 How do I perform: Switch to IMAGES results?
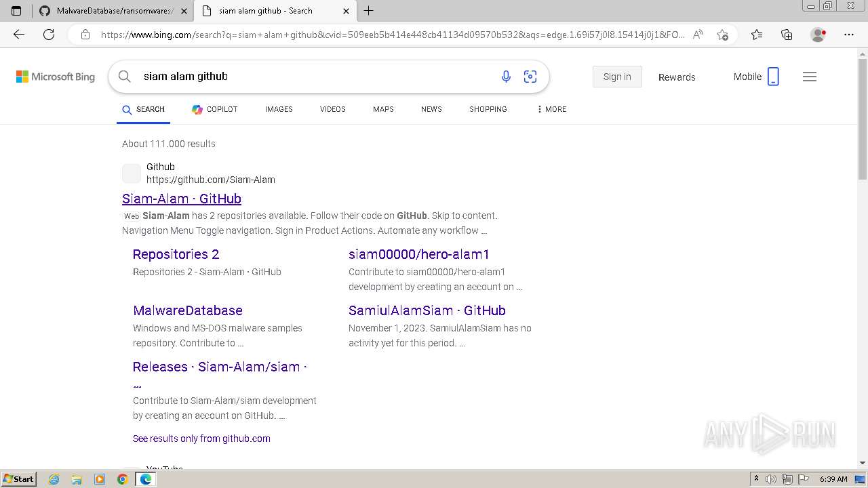[x=279, y=109]
